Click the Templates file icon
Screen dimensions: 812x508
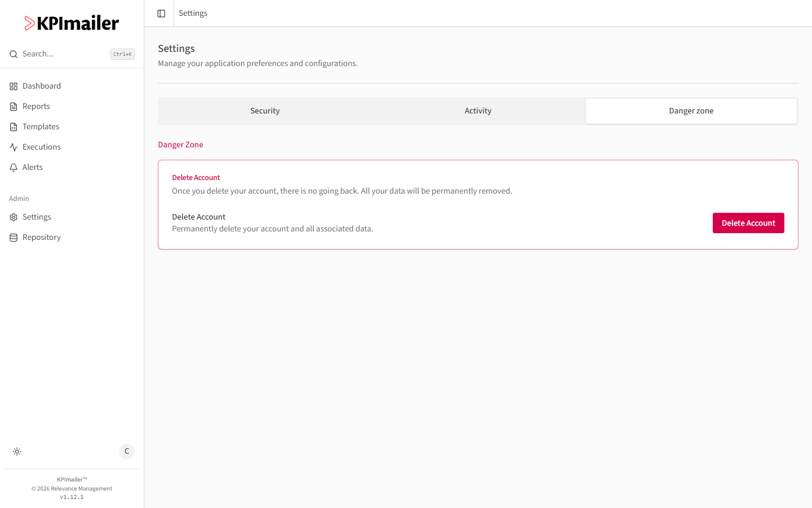coord(14,127)
